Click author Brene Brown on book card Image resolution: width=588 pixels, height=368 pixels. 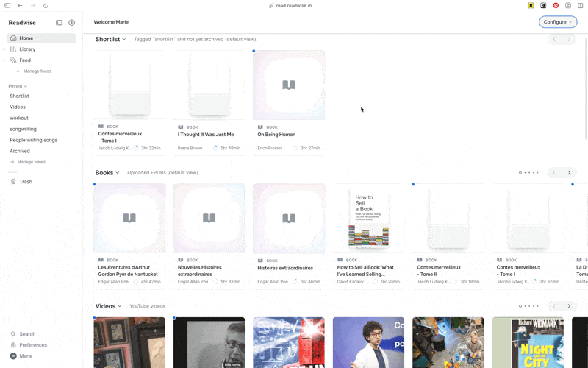coord(190,149)
